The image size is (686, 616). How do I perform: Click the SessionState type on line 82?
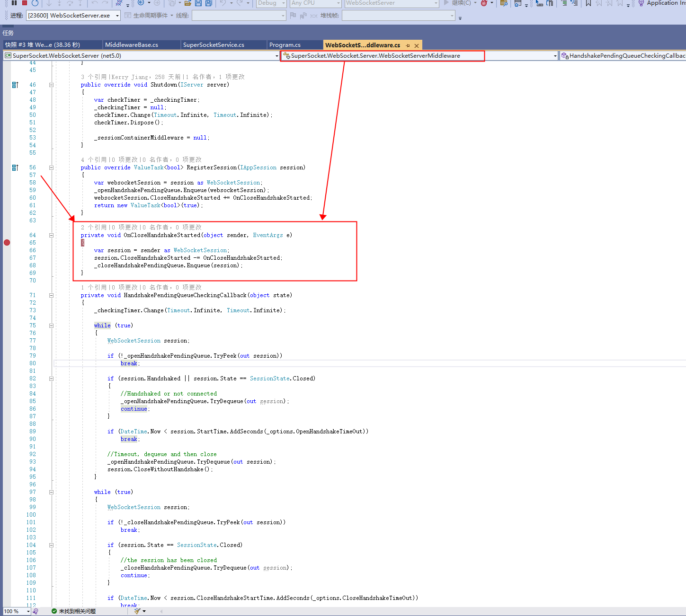point(270,378)
